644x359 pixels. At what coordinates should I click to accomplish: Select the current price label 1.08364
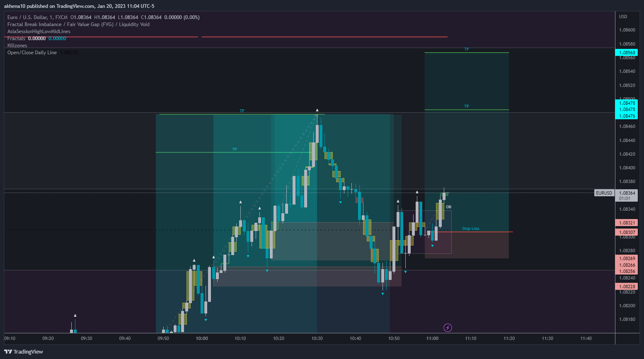tap(627, 193)
